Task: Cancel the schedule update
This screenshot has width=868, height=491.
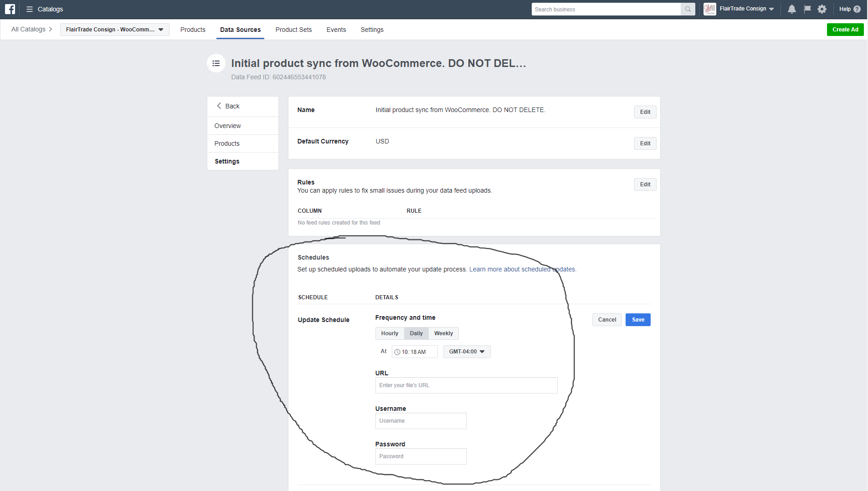Action: (x=607, y=320)
